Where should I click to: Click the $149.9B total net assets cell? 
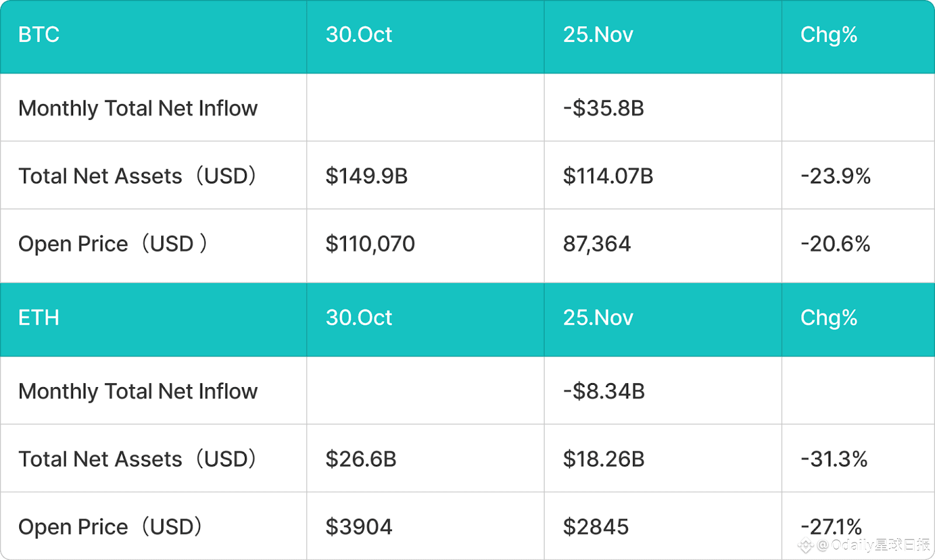point(366,176)
